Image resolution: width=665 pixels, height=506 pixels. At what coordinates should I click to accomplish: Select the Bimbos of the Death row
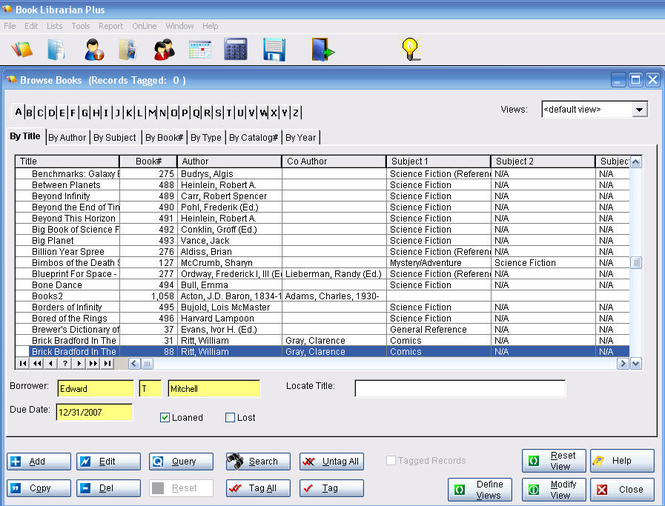(322, 263)
